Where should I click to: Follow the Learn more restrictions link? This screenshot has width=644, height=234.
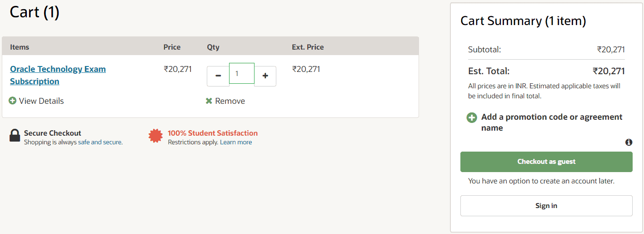point(236,142)
